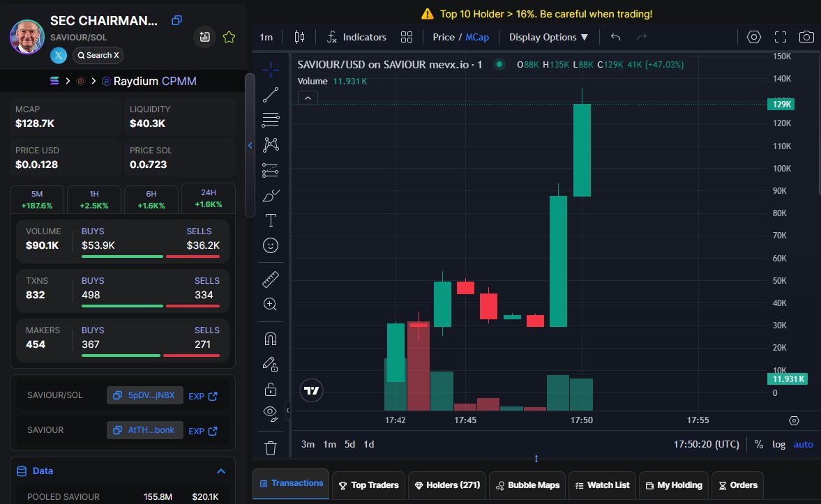Enter fullscreen chart mode
Image resolution: width=821 pixels, height=504 pixels.
pyautogui.click(x=780, y=37)
